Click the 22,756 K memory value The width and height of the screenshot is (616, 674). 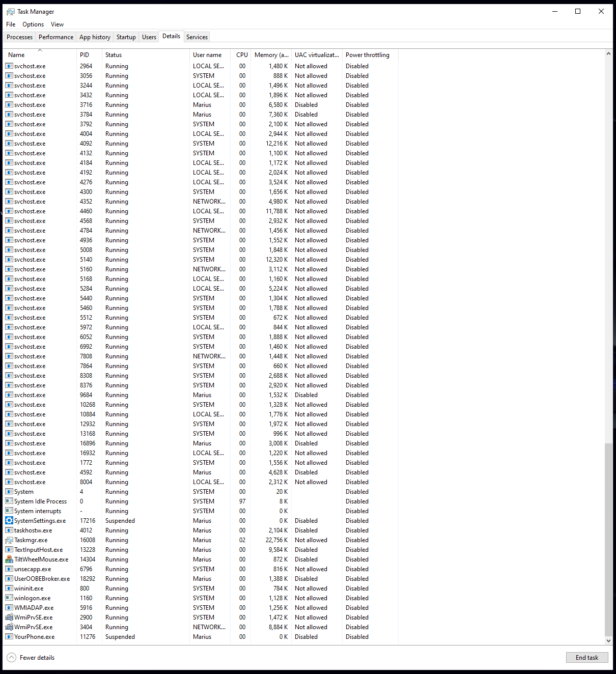click(276, 540)
